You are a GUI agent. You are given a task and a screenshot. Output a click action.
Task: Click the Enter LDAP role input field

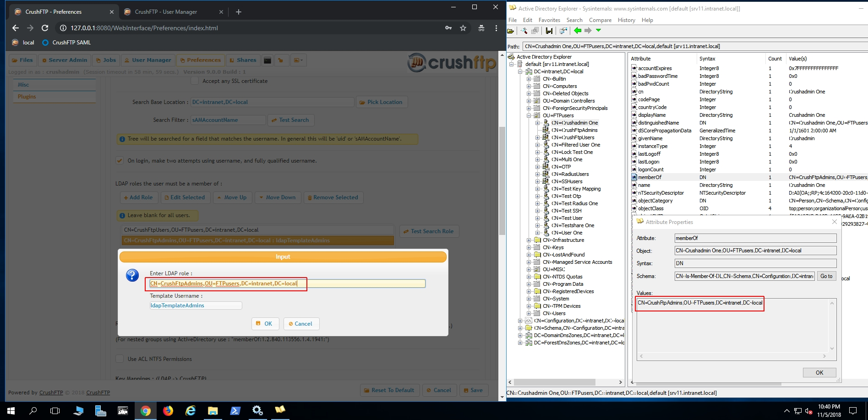pyautogui.click(x=287, y=284)
